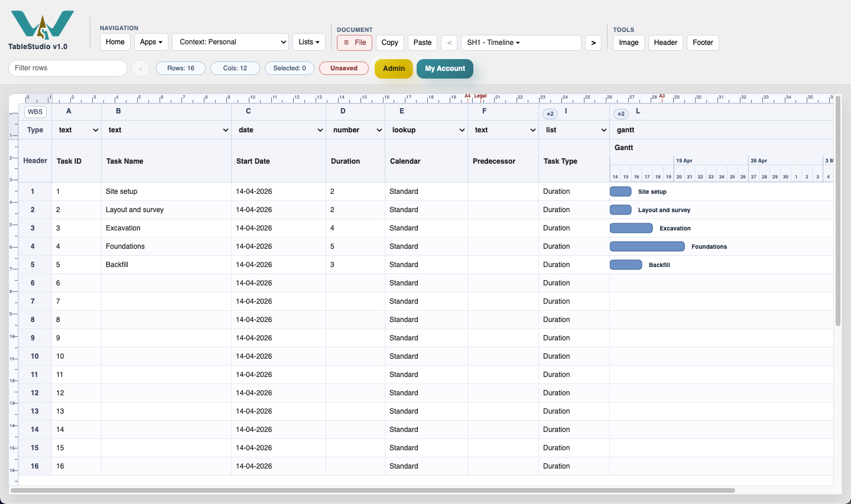This screenshot has width=851, height=504.
Task: Open the Context: Personal selector
Action: click(x=230, y=42)
